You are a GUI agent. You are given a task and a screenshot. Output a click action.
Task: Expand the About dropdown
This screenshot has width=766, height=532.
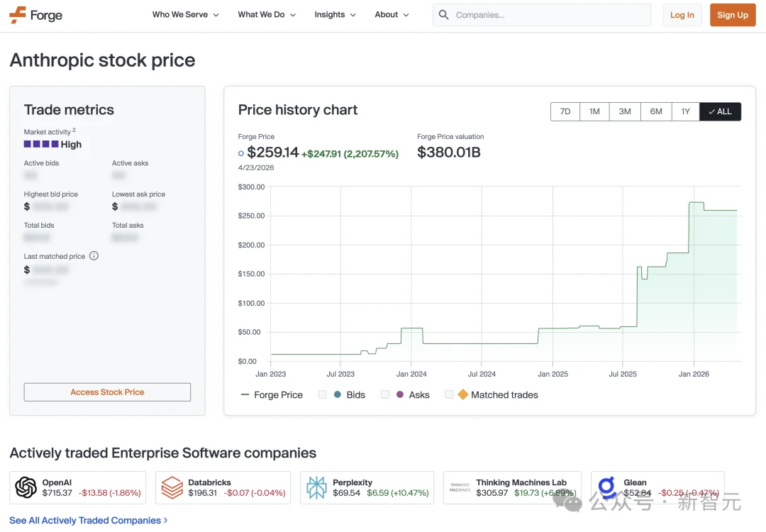[391, 14]
